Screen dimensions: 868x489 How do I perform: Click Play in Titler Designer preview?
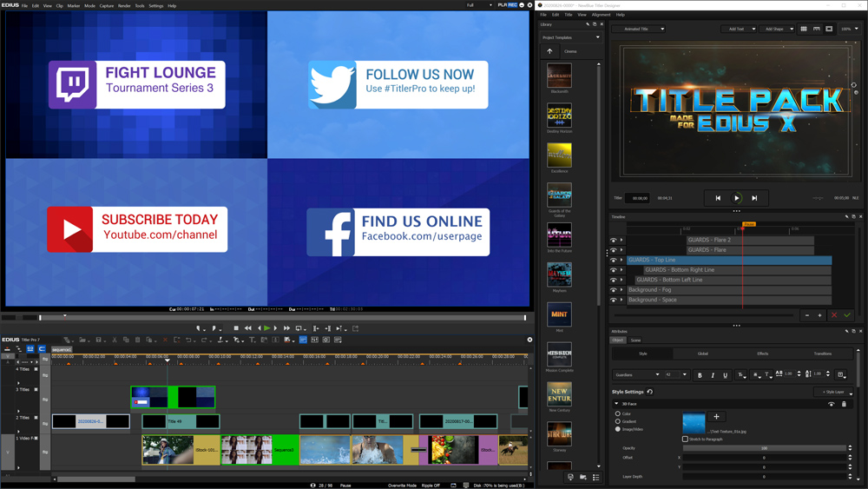tap(736, 198)
